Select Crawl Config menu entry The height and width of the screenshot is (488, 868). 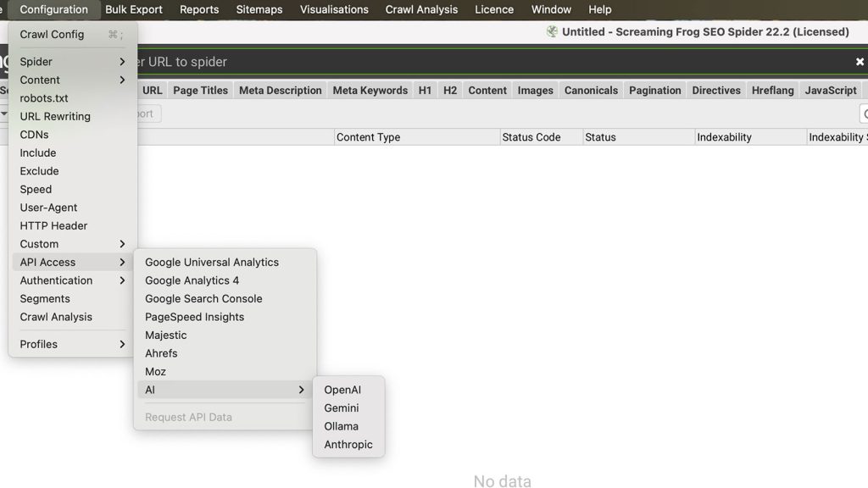73,34
